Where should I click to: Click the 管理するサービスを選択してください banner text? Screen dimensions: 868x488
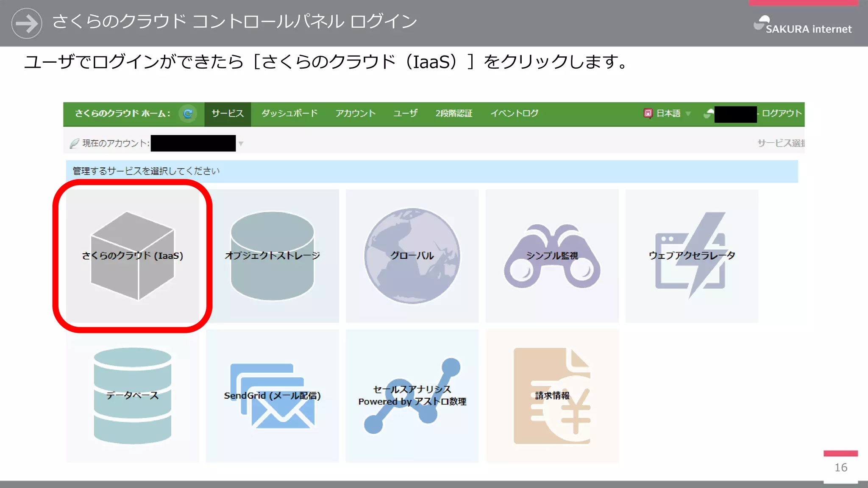146,171
